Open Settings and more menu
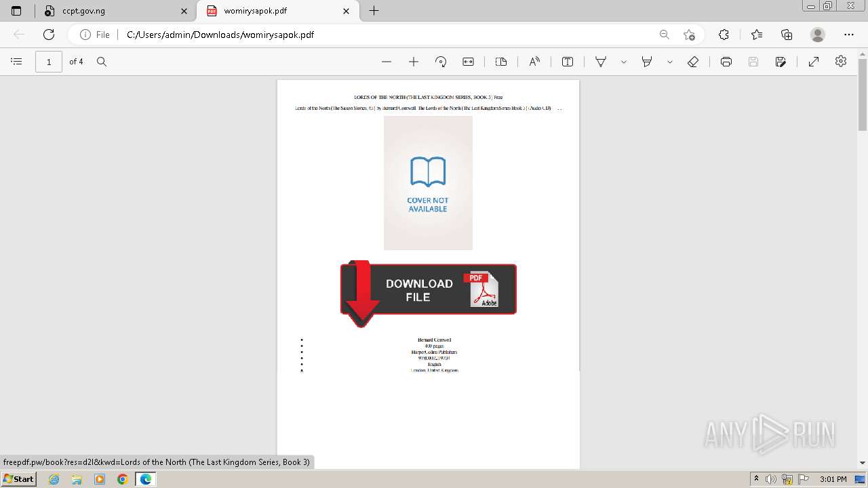This screenshot has height=488, width=868. coord(849,35)
